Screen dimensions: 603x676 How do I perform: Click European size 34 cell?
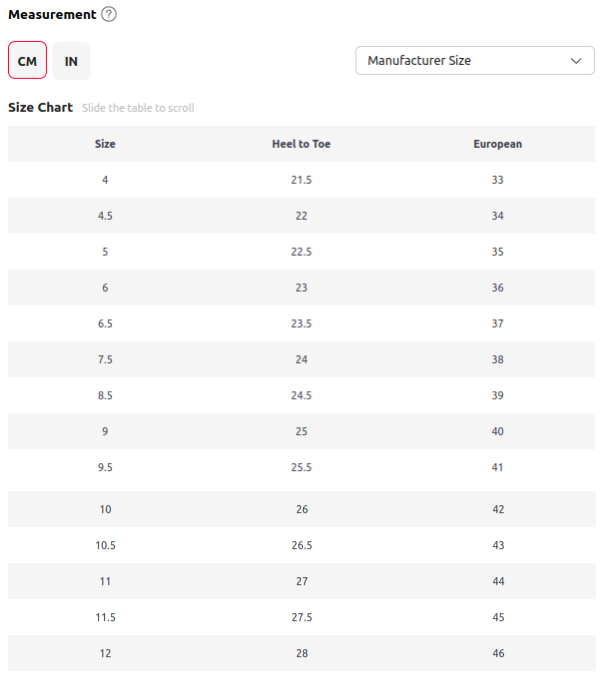tap(497, 216)
